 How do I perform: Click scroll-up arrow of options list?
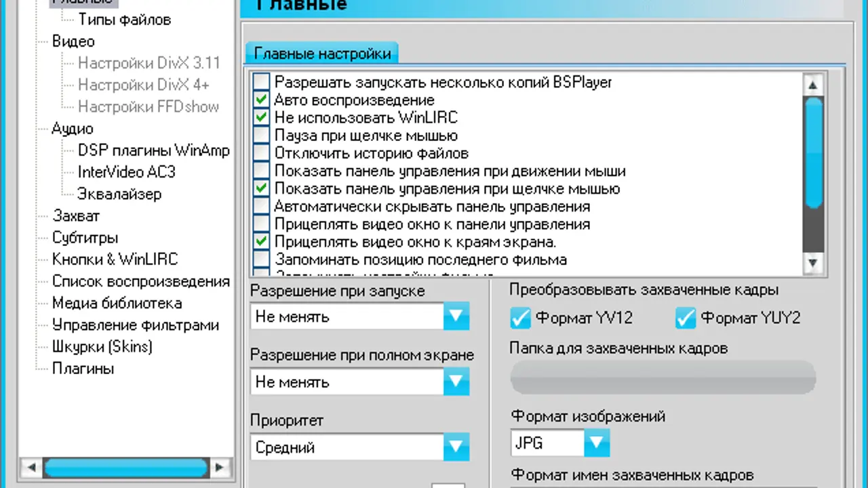point(812,85)
